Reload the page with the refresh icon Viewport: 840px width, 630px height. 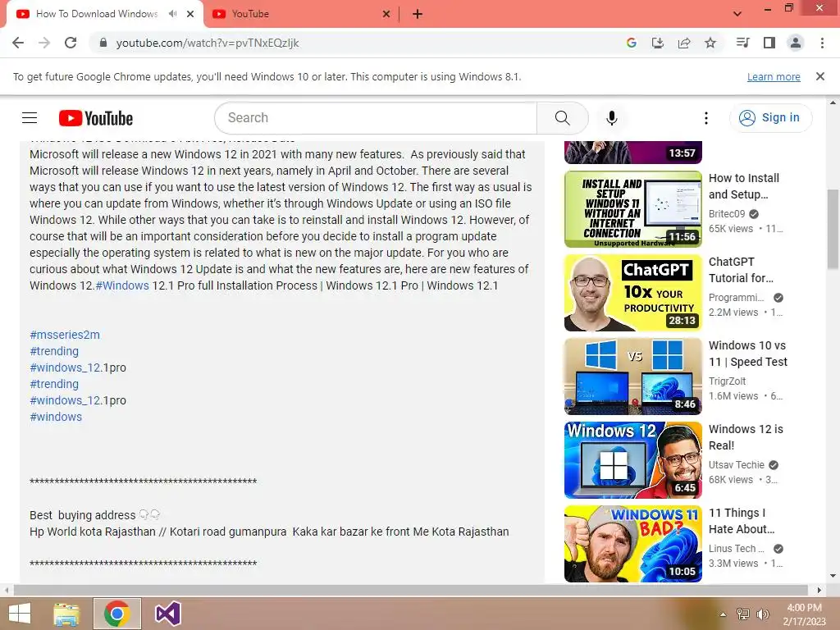click(x=71, y=43)
